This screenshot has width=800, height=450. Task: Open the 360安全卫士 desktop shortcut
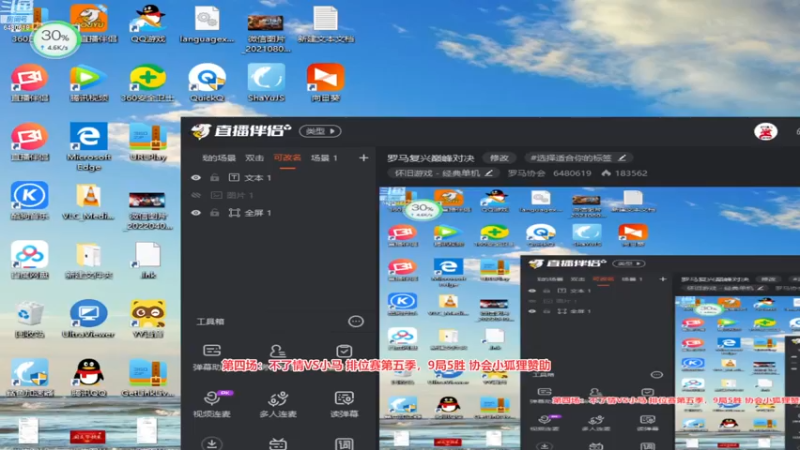coord(147,83)
